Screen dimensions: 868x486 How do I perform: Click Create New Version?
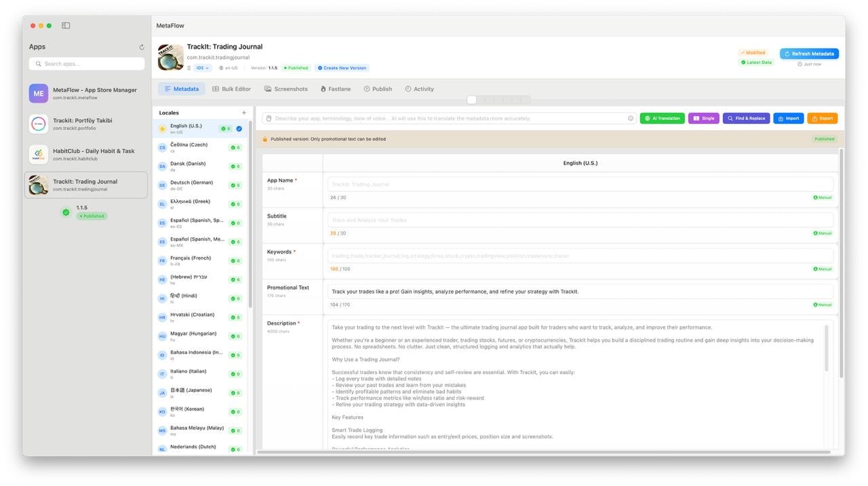click(341, 68)
